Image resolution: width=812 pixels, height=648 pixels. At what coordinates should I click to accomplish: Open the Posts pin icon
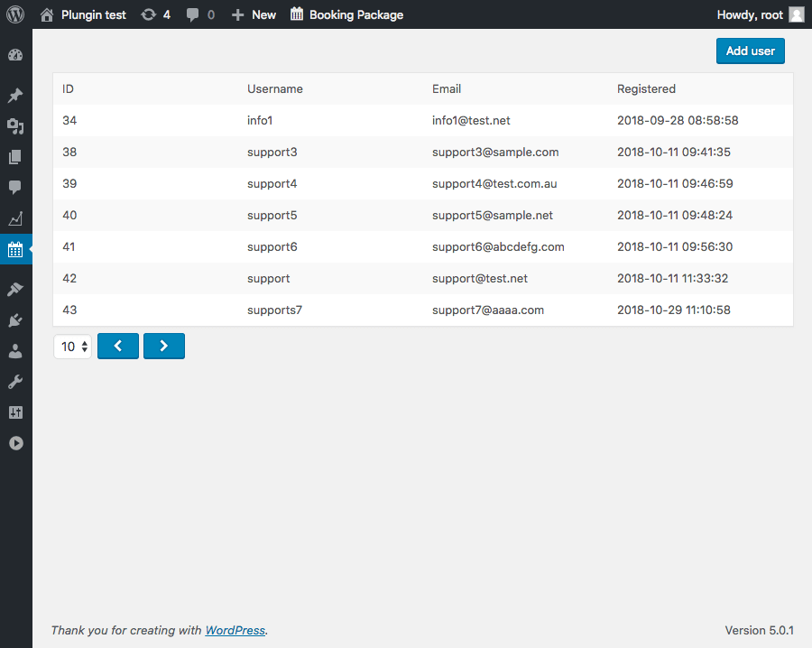15,96
